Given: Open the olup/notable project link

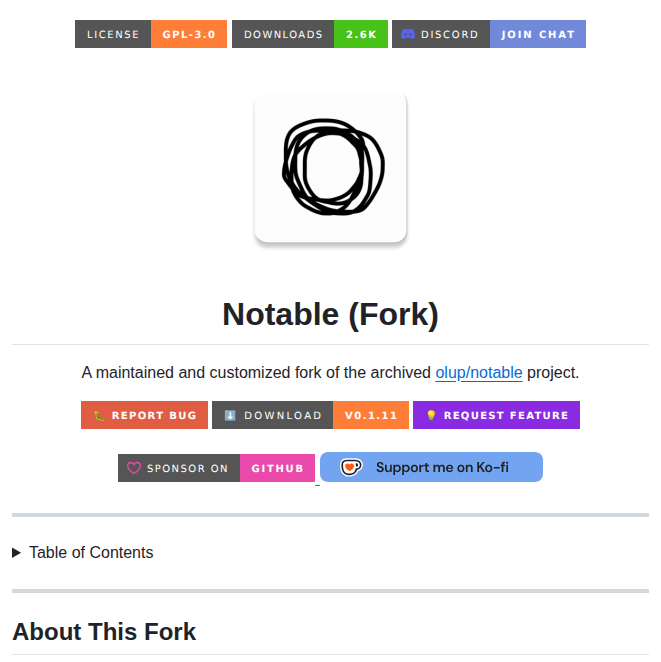Looking at the screenshot, I should click(478, 372).
